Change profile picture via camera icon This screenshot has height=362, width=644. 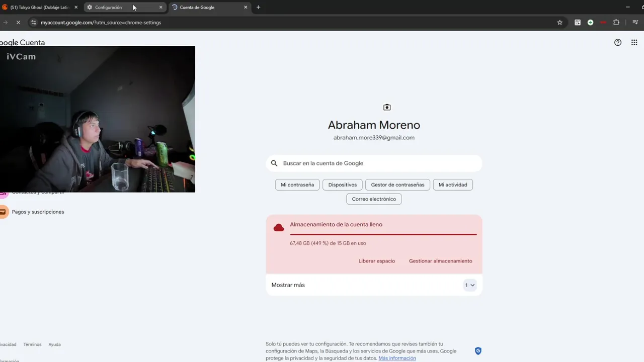pyautogui.click(x=387, y=107)
